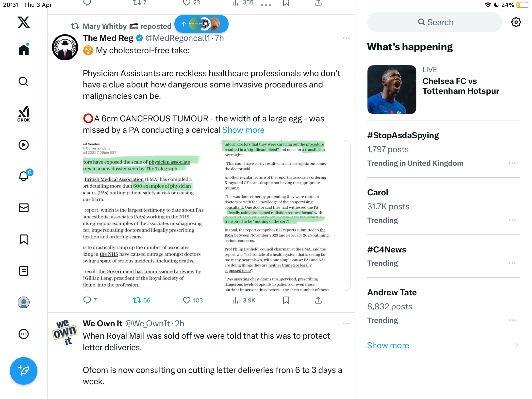
Task: Open more options on The Med Reg post
Action: pos(346,38)
